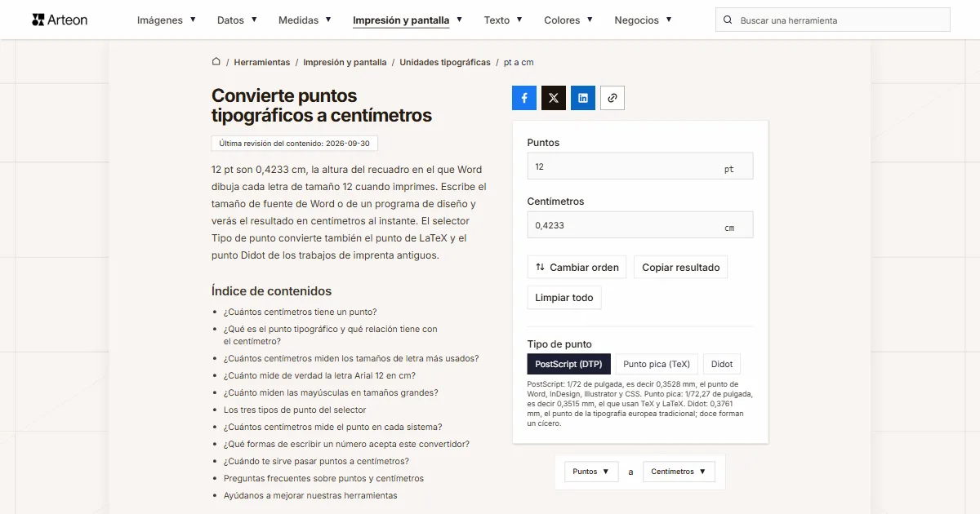Go to Herramientas breadcrumb

click(262, 62)
